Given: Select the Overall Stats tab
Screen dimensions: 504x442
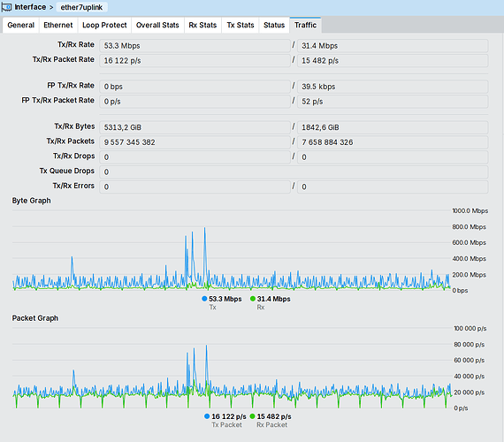Looking at the screenshot, I should click(x=157, y=25).
